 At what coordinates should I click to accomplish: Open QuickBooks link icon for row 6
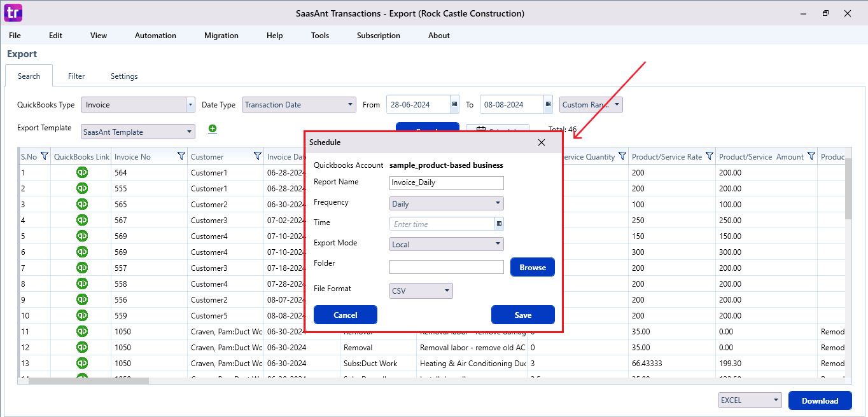point(82,252)
